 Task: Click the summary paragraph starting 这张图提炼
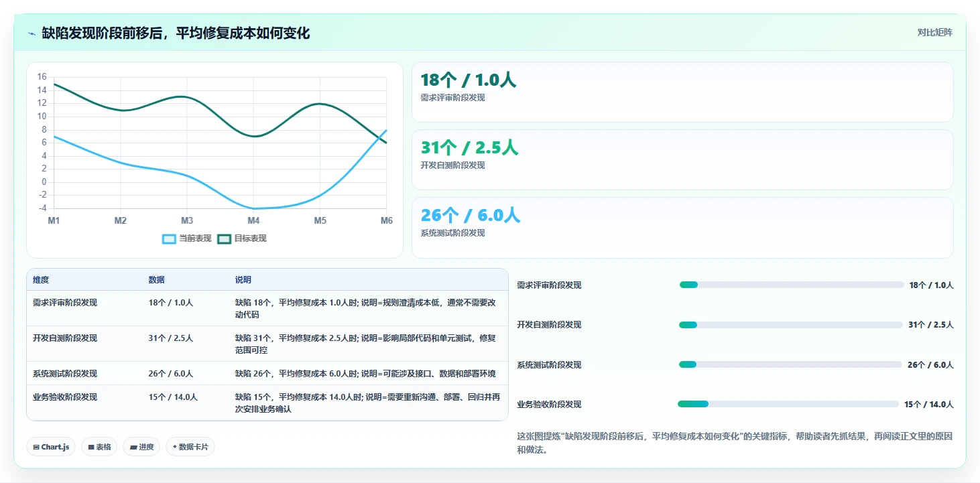pyautogui.click(x=735, y=443)
